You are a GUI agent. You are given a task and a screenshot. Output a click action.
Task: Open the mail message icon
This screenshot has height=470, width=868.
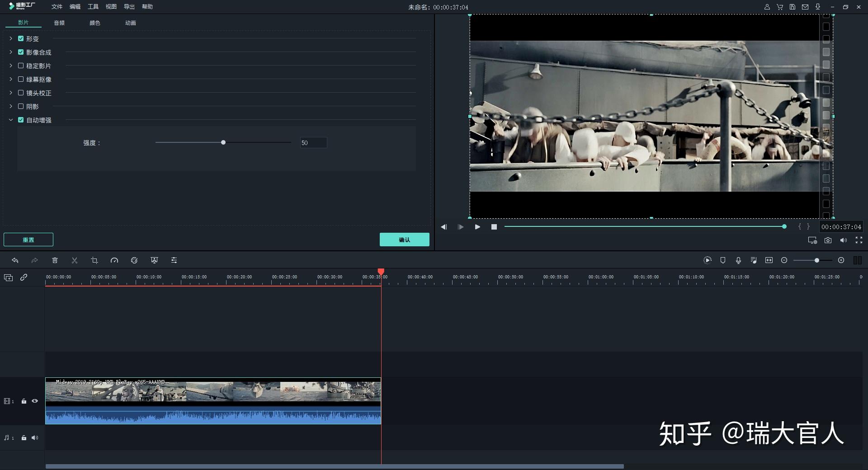805,7
